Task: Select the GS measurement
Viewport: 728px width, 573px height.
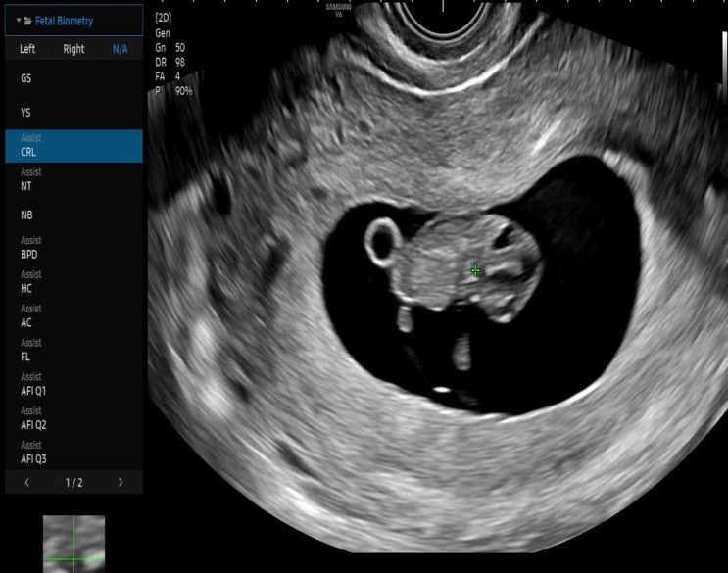Action: pyautogui.click(x=26, y=78)
